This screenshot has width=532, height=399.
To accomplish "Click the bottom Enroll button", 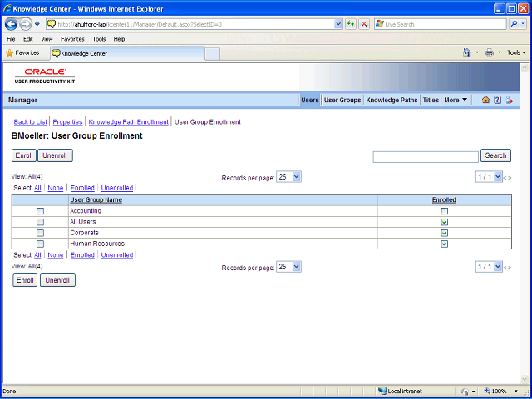I will pyautogui.click(x=25, y=280).
